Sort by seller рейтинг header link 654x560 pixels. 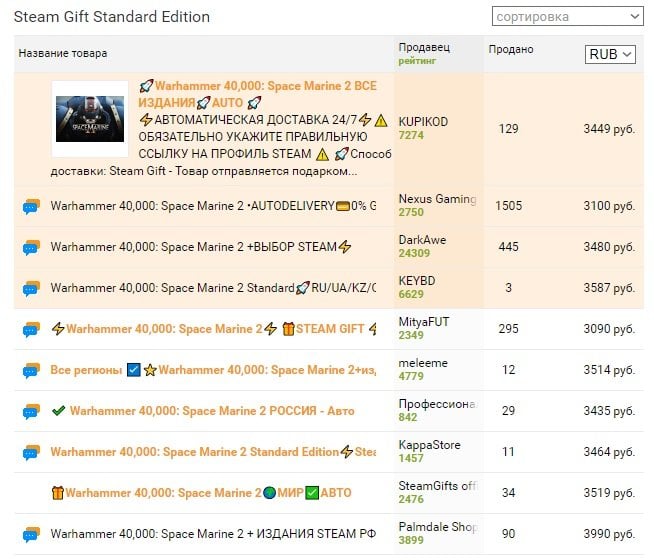point(417,61)
